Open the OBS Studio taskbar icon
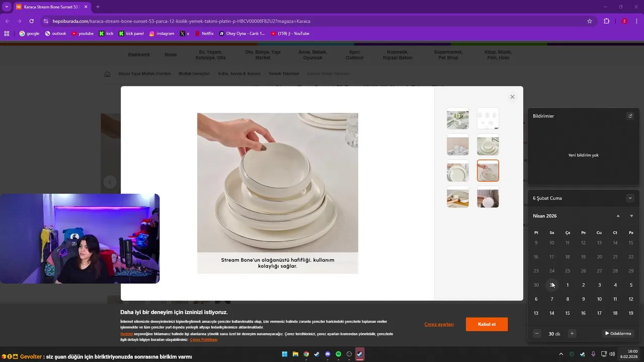 point(349,354)
